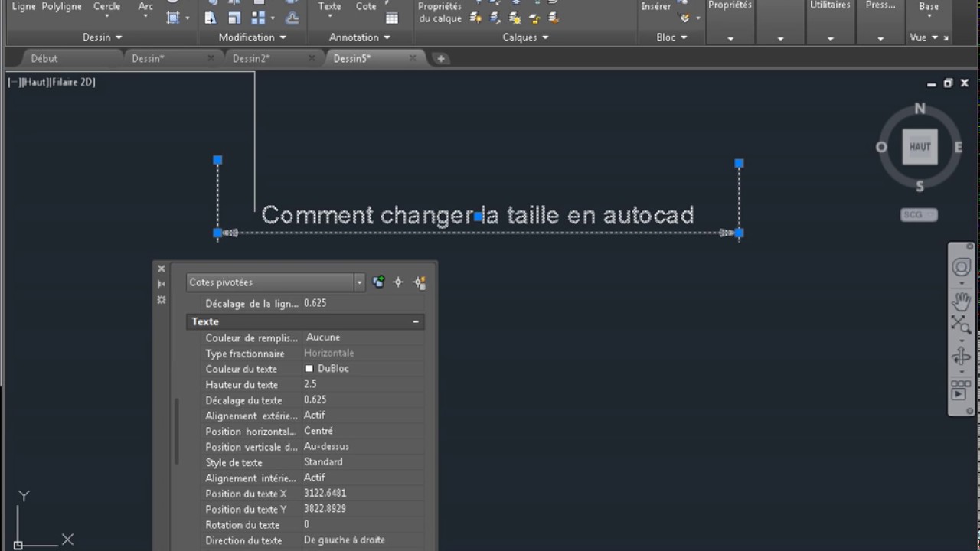Open the Cotes pivotées object type dropdown

pos(359,282)
